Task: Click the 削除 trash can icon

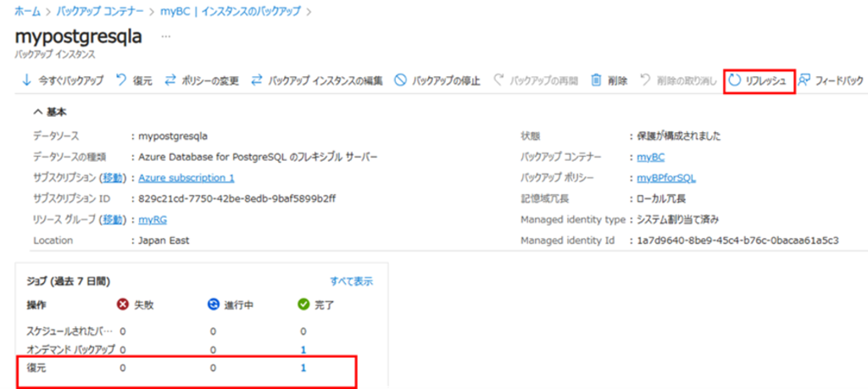Action: pyautogui.click(x=596, y=81)
